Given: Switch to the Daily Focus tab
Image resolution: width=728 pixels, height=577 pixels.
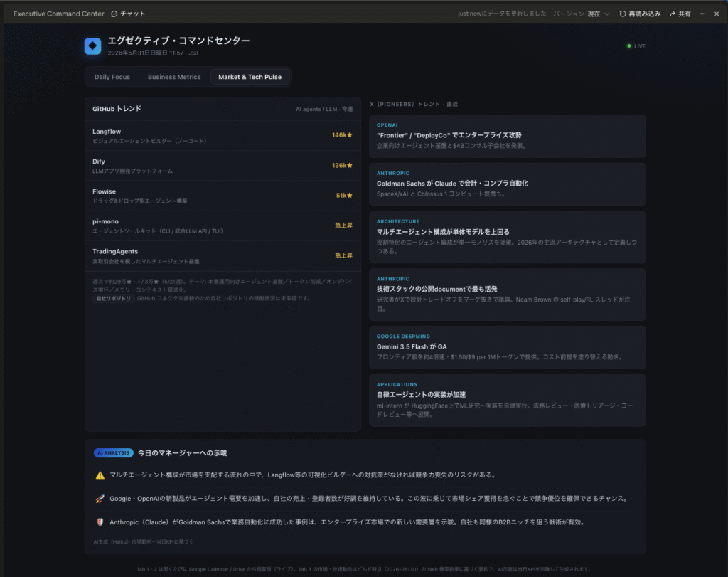Looking at the screenshot, I should coord(112,77).
